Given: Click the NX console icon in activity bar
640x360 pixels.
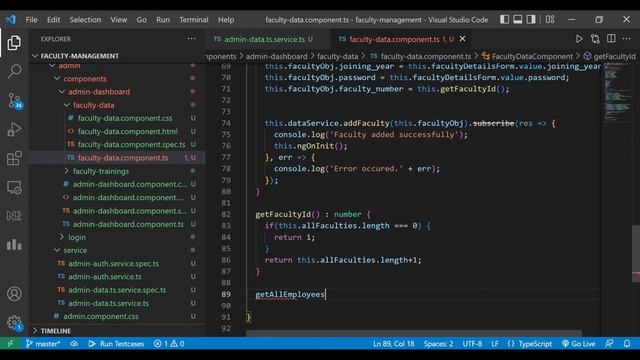Looking at the screenshot, I should [x=14, y=216].
